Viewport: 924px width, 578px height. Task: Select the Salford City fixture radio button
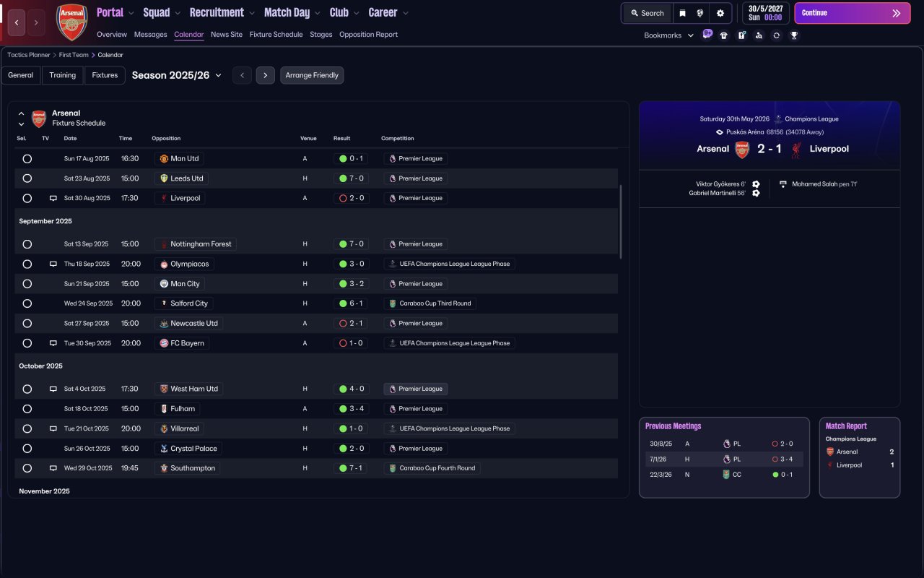click(27, 303)
